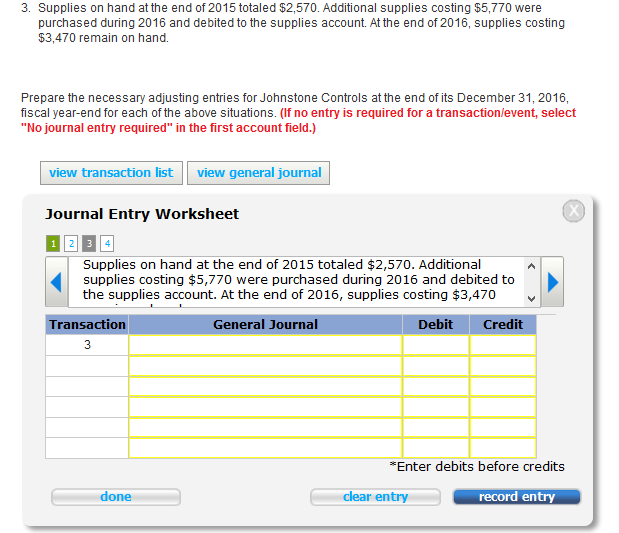
Task: Click the Journal Entry Worksheet title
Action: click(142, 214)
